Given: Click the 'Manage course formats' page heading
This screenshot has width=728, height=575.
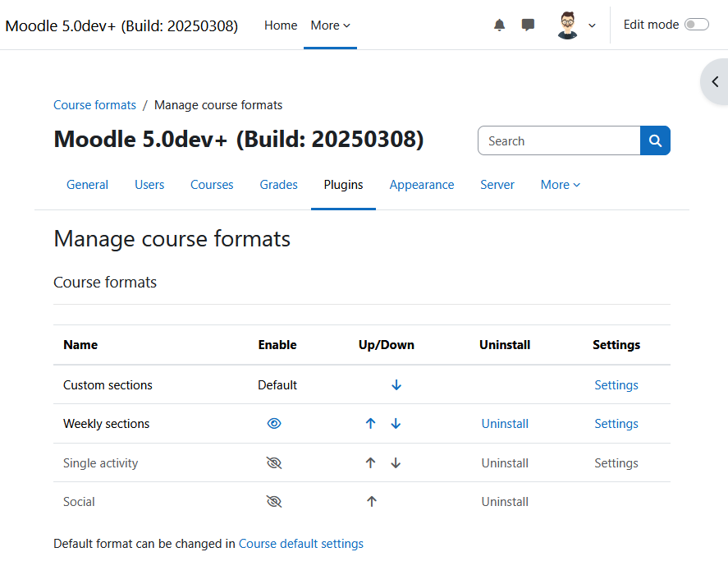Looking at the screenshot, I should (172, 239).
